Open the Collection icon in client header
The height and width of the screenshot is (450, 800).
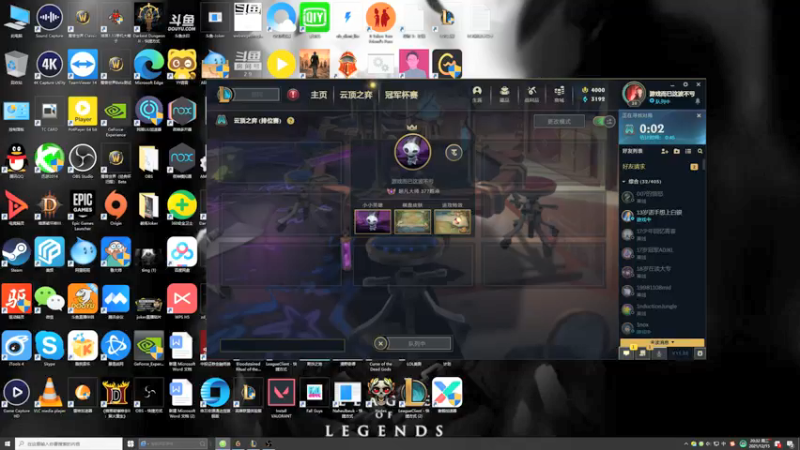point(504,94)
